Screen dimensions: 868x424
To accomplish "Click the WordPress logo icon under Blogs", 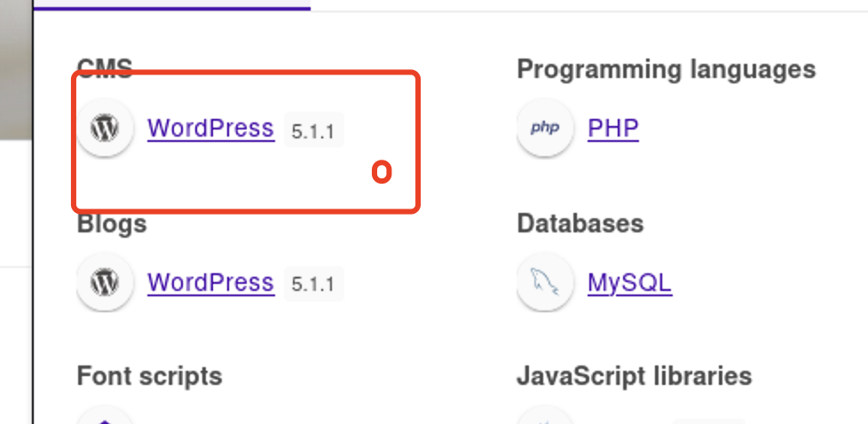I will [x=105, y=282].
